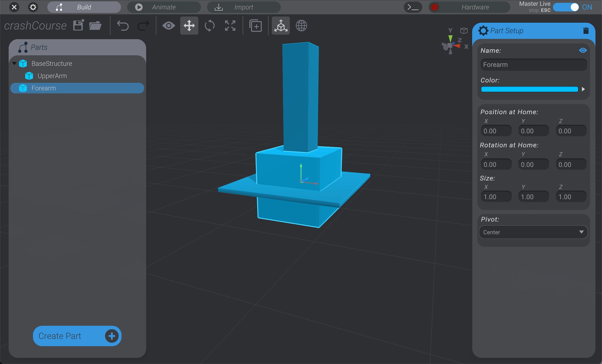
Task: Click the cyan color bar swatch
Action: point(529,89)
